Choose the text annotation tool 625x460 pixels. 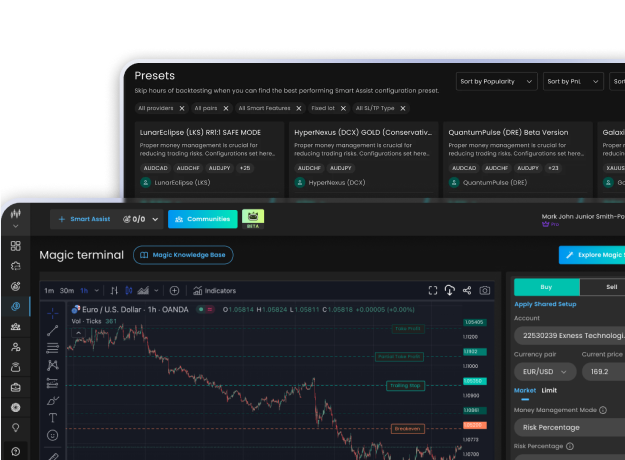point(53,418)
